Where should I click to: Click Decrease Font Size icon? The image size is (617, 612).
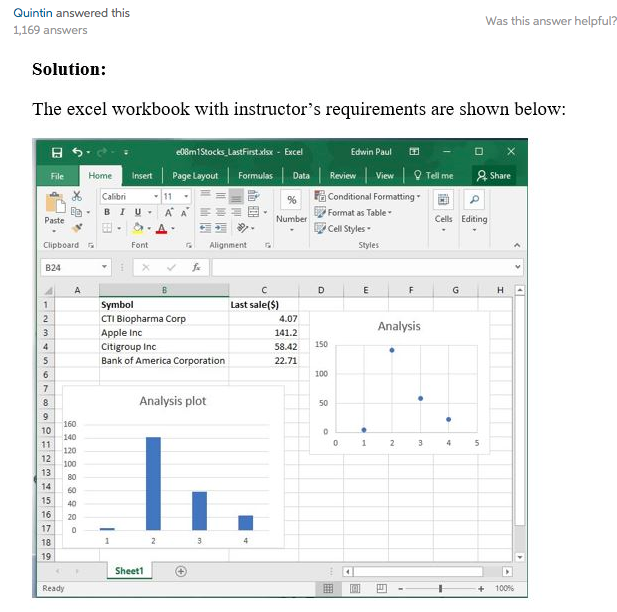184,213
